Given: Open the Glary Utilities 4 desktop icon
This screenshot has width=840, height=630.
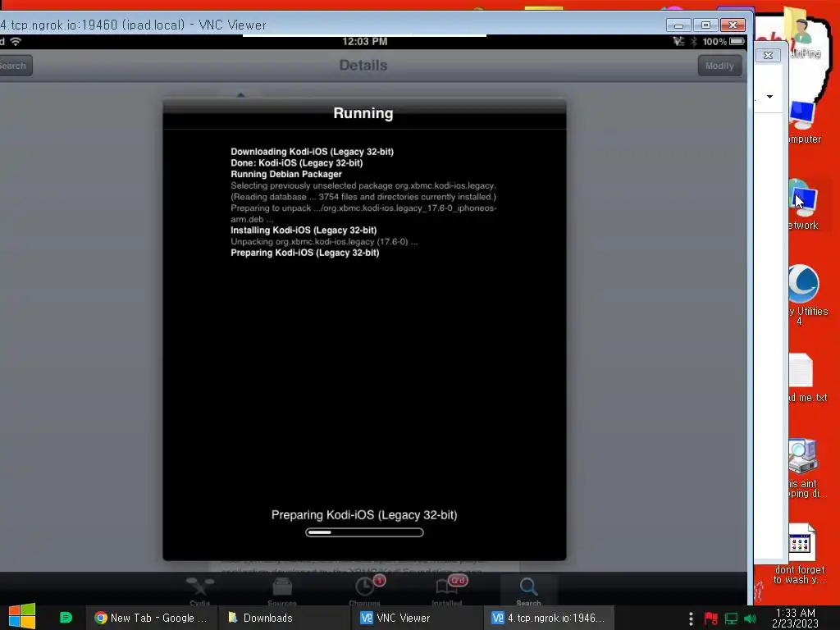Looking at the screenshot, I should click(806, 294).
